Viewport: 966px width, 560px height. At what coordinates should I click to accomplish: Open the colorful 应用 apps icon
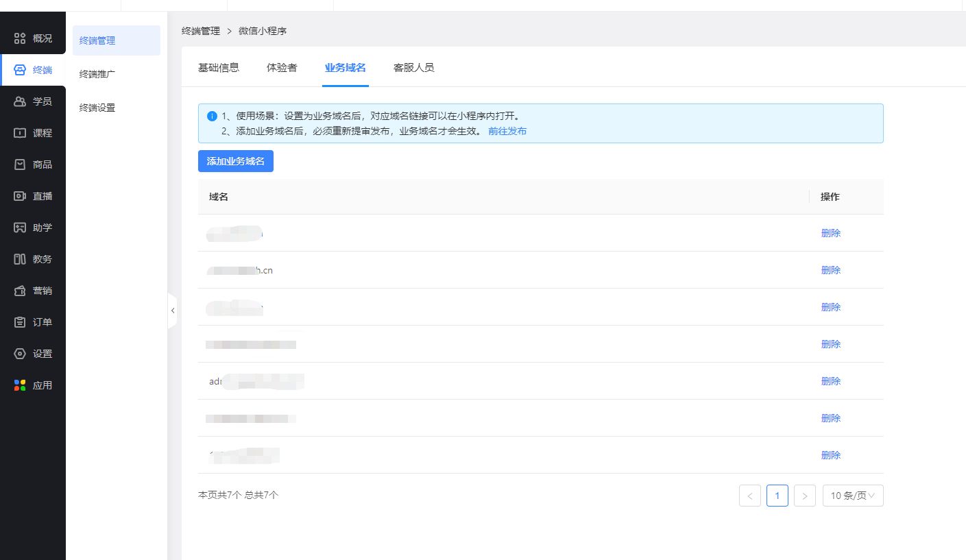coord(20,385)
